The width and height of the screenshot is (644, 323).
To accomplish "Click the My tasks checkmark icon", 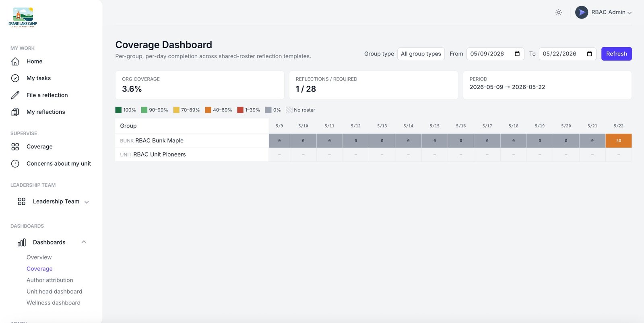I will point(15,78).
